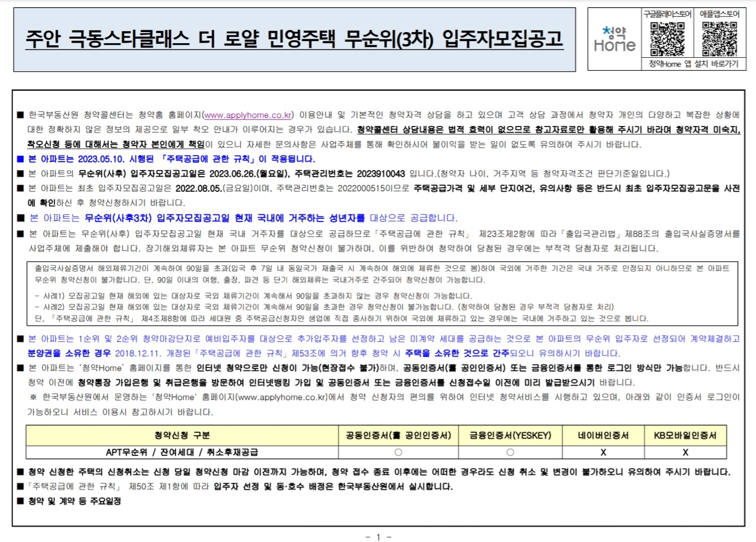
Task: Click the date text 2023.06.26.(월요일)
Action: [x=249, y=174]
